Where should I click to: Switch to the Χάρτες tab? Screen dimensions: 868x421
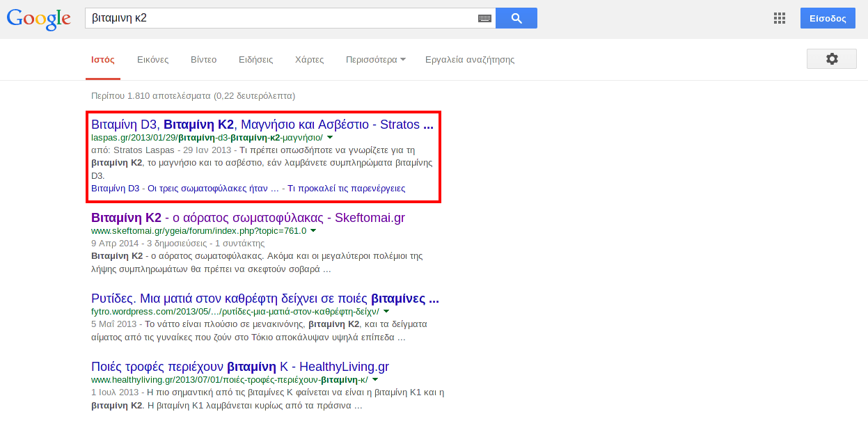point(310,60)
